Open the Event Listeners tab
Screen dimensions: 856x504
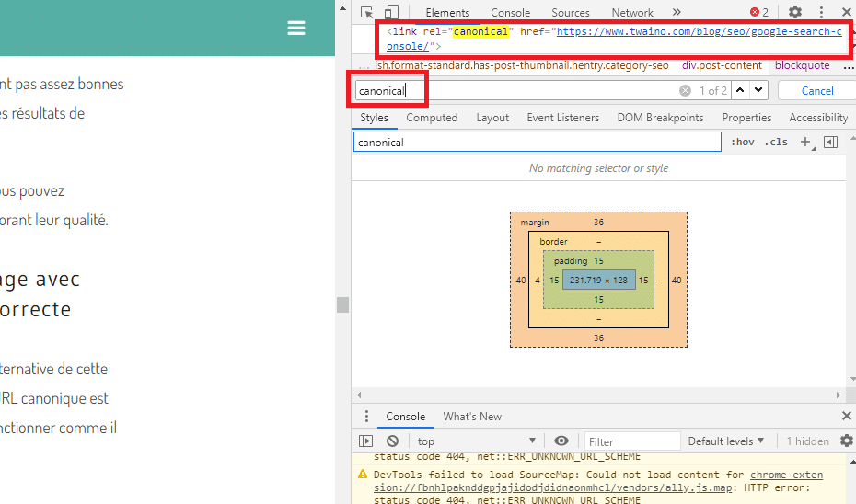(562, 118)
